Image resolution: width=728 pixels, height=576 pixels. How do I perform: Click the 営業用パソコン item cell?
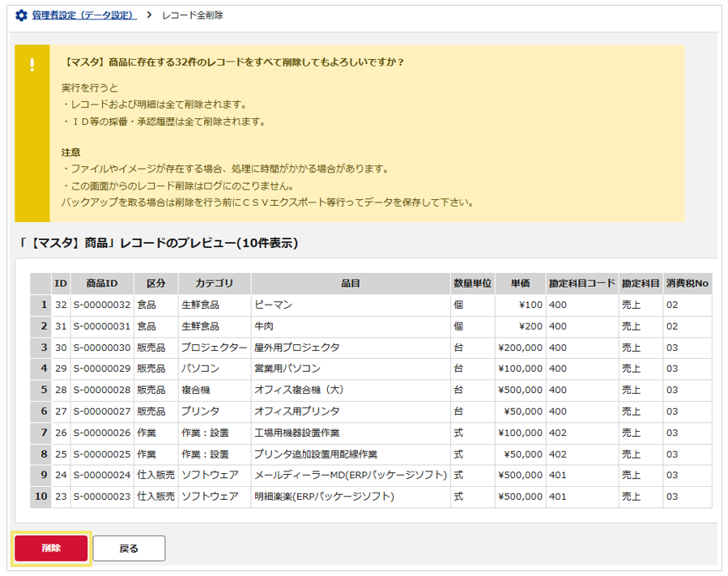(x=351, y=369)
